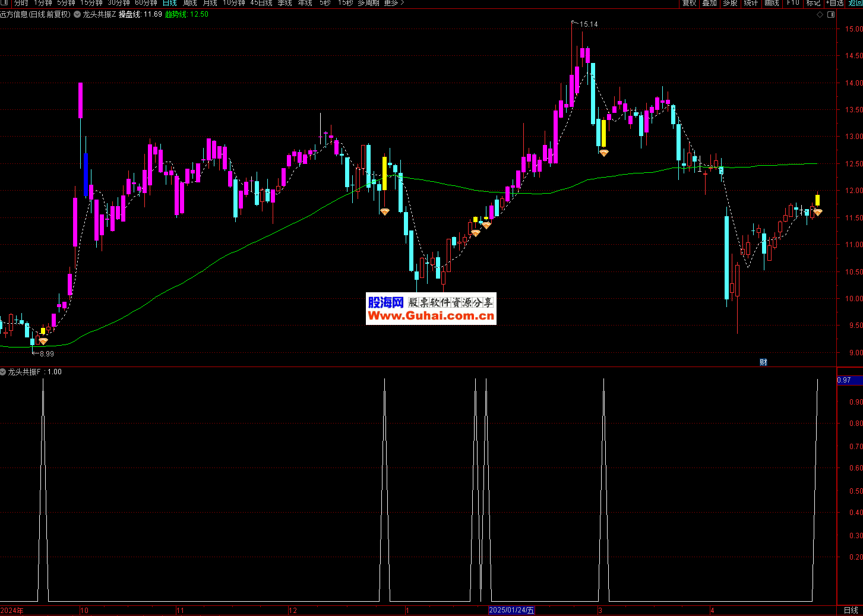Click the 叠加 overlay button
Screen dimensions: 863x616
[709, 3]
